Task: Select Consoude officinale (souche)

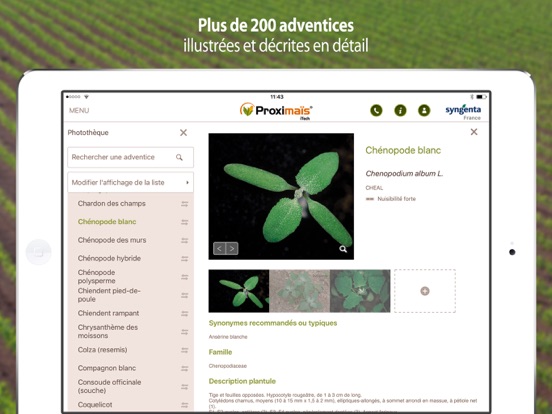Action: [x=109, y=387]
